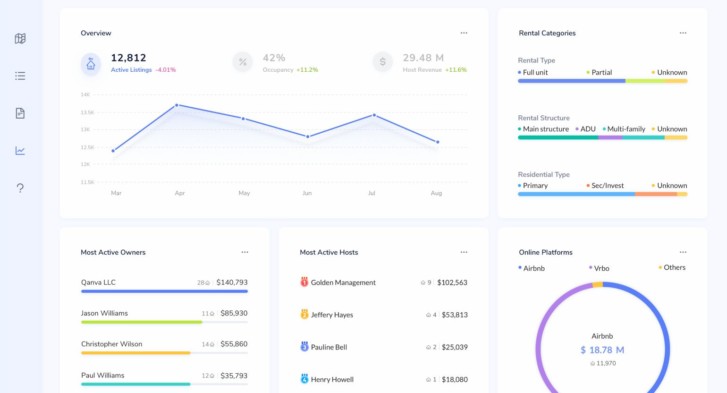727x393 pixels.
Task: Open Most Active Hosts options menu
Action: 464,252
